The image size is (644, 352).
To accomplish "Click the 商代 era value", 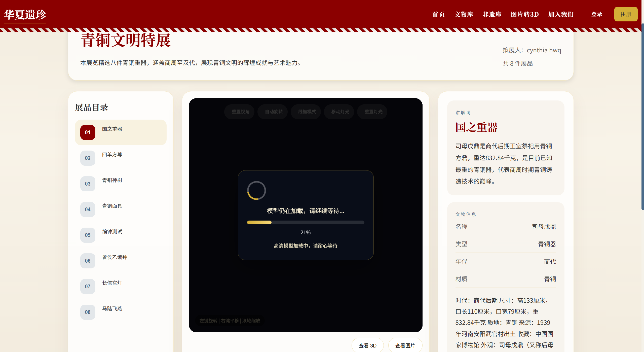I will [550, 262].
